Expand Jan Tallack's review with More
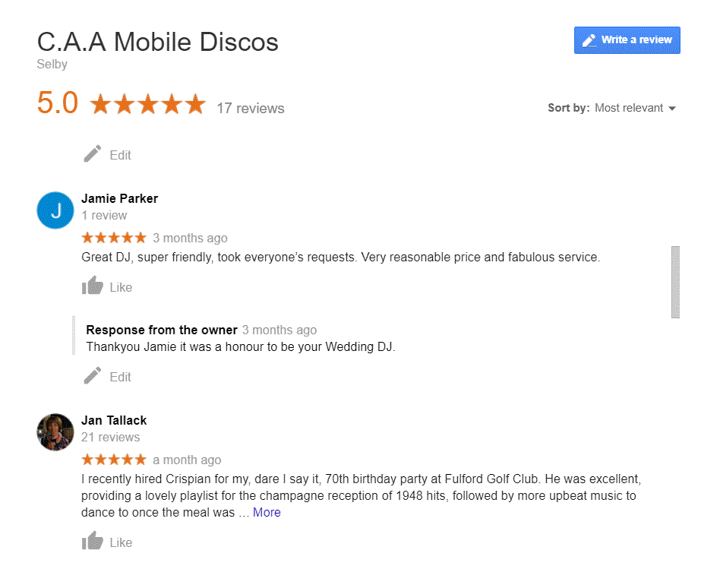 [x=267, y=513]
